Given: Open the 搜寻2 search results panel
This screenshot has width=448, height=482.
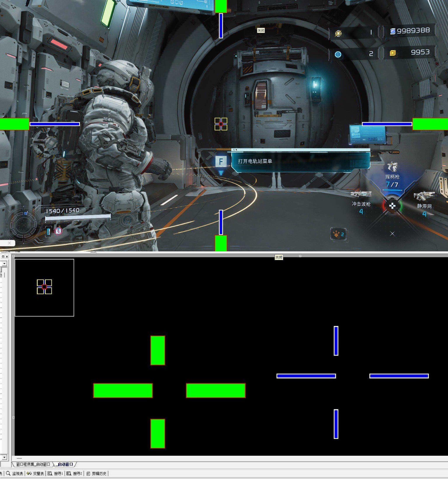Looking at the screenshot, I should click(74, 473).
